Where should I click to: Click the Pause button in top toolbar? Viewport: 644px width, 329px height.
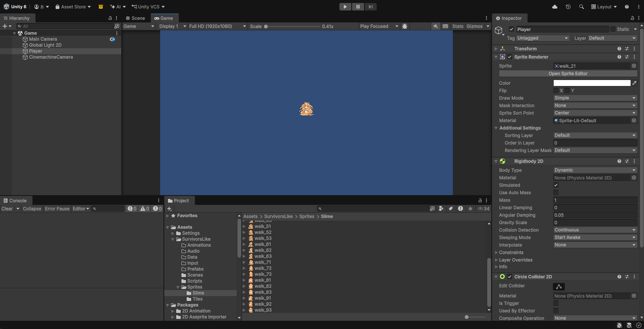(358, 7)
